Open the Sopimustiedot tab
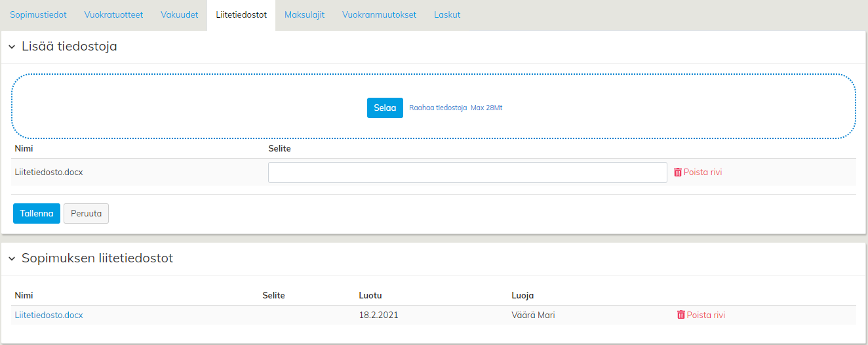The height and width of the screenshot is (345, 868). click(x=38, y=15)
